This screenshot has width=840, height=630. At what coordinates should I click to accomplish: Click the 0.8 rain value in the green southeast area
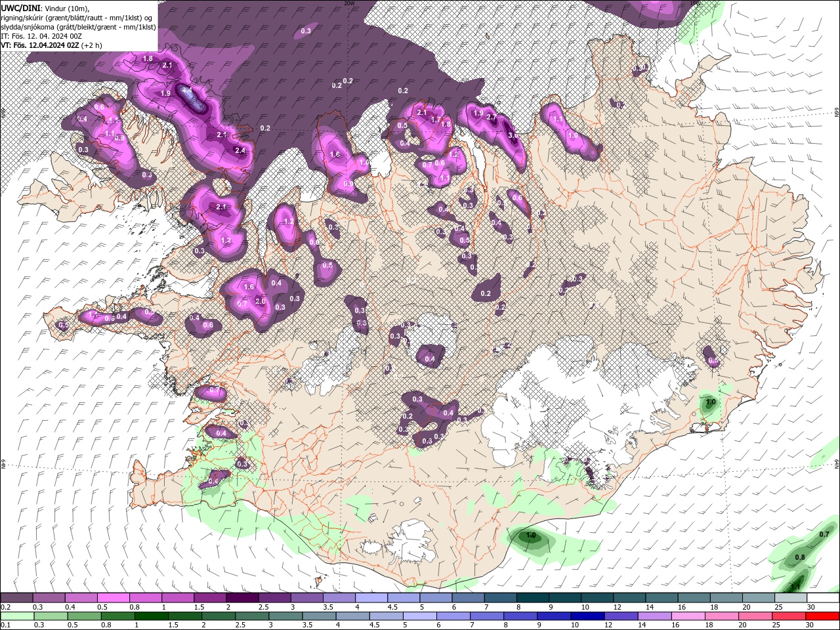(x=800, y=557)
